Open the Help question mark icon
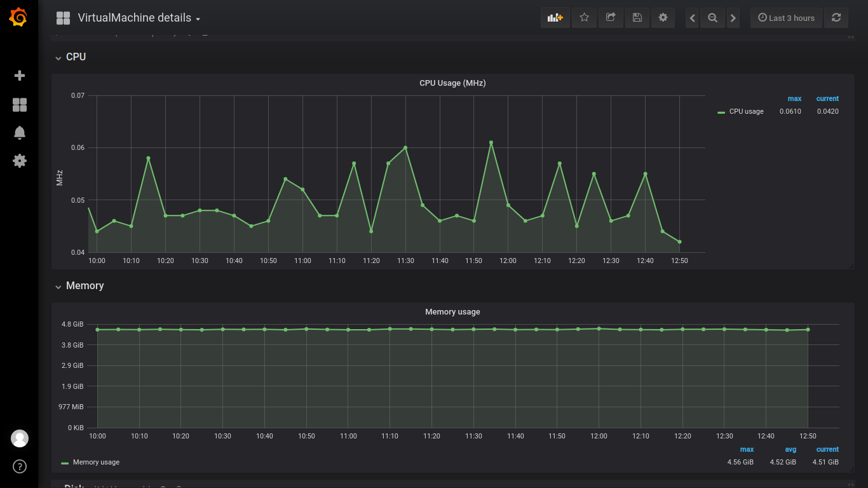Viewport: 868px width, 488px height. click(20, 467)
